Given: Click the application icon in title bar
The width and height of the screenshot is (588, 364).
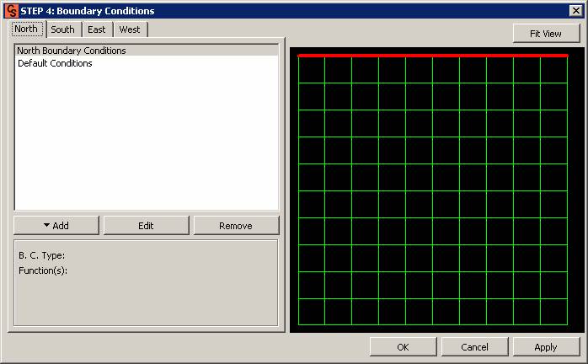Looking at the screenshot, I should [x=11, y=10].
